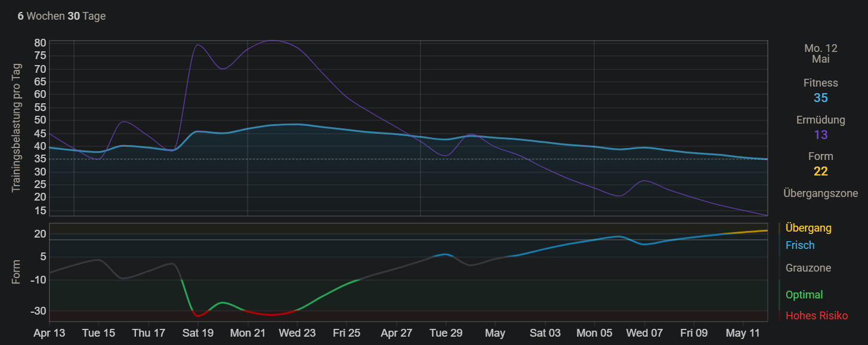Select the "6 Wochen" time range

tap(41, 16)
